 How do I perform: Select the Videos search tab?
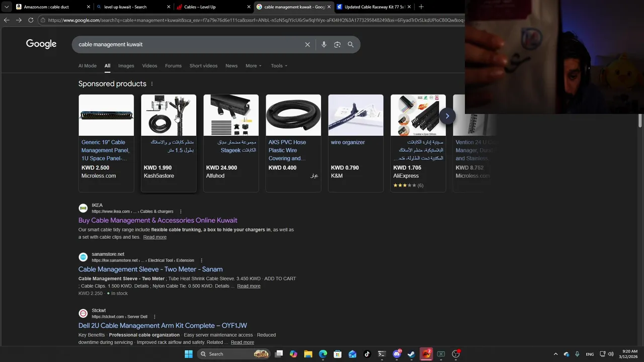(149, 66)
